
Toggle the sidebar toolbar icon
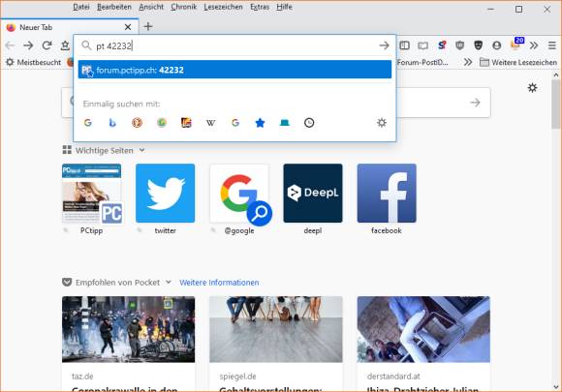[x=405, y=45]
